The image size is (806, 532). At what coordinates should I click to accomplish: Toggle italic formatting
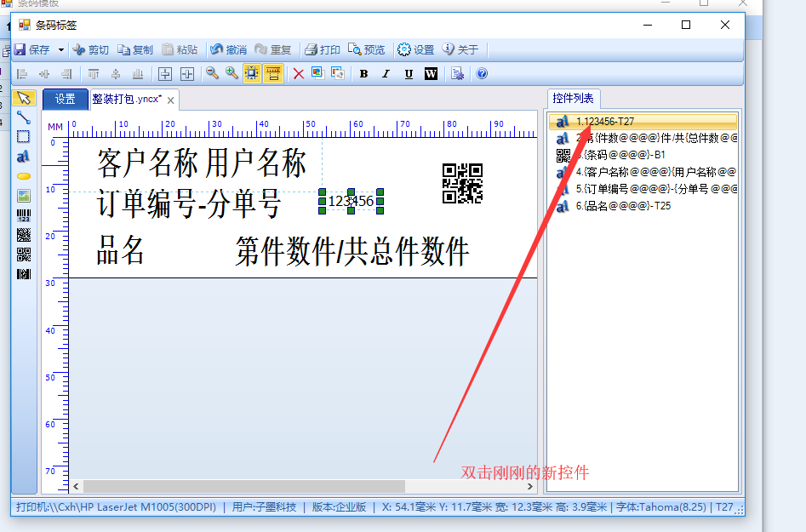point(386,74)
